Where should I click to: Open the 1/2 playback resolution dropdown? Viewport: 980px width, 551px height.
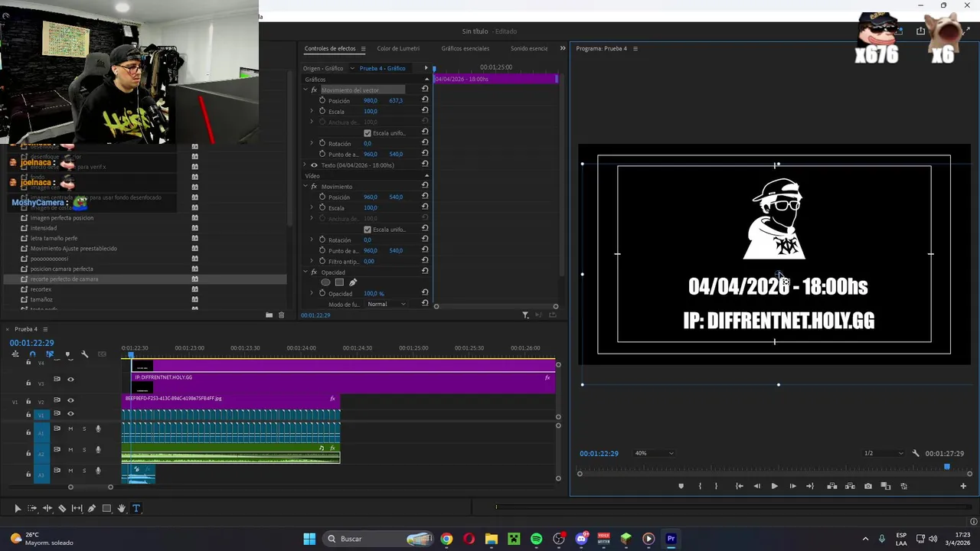884,453
